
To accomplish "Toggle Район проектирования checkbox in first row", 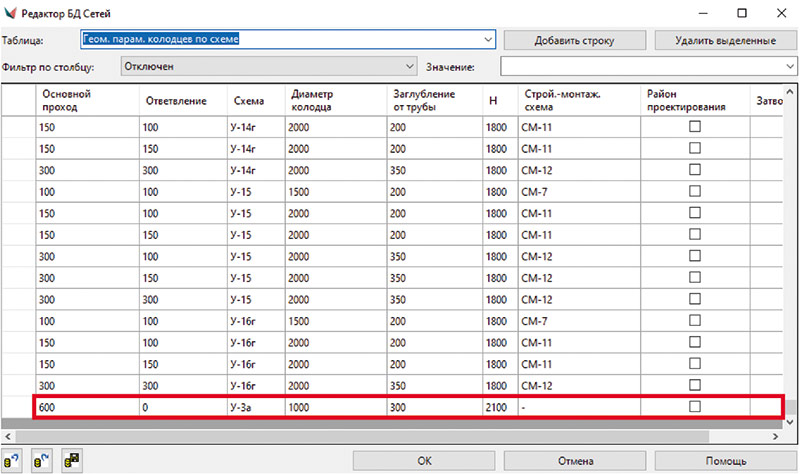I will coord(694,127).
